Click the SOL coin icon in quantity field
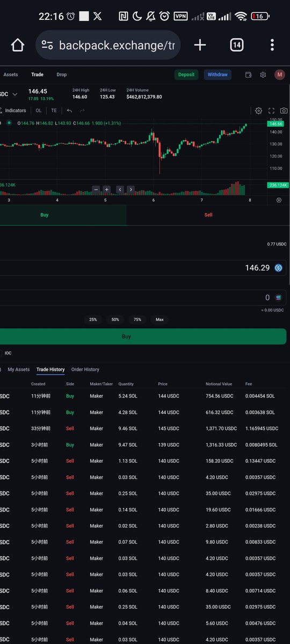 [x=278, y=298]
